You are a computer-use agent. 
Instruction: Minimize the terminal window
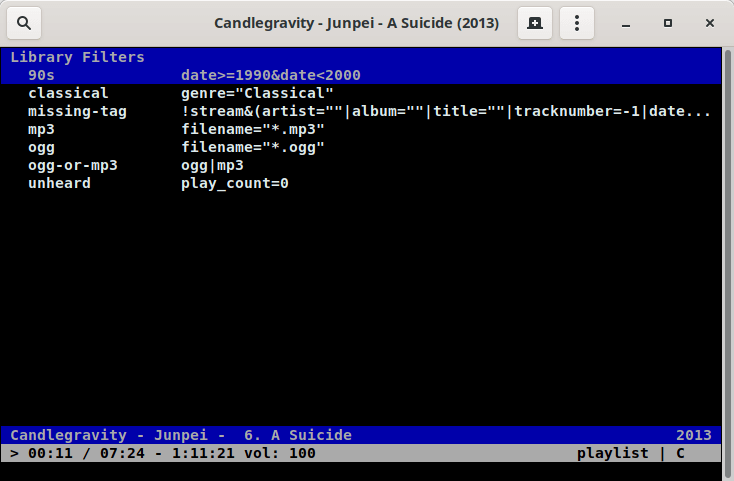pos(626,23)
